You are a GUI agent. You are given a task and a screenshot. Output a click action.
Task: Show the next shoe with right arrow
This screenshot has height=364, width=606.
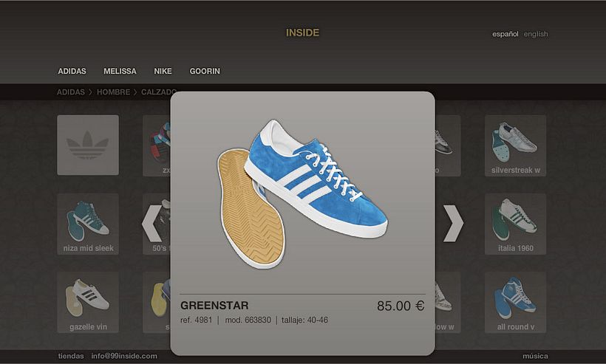pyautogui.click(x=453, y=223)
